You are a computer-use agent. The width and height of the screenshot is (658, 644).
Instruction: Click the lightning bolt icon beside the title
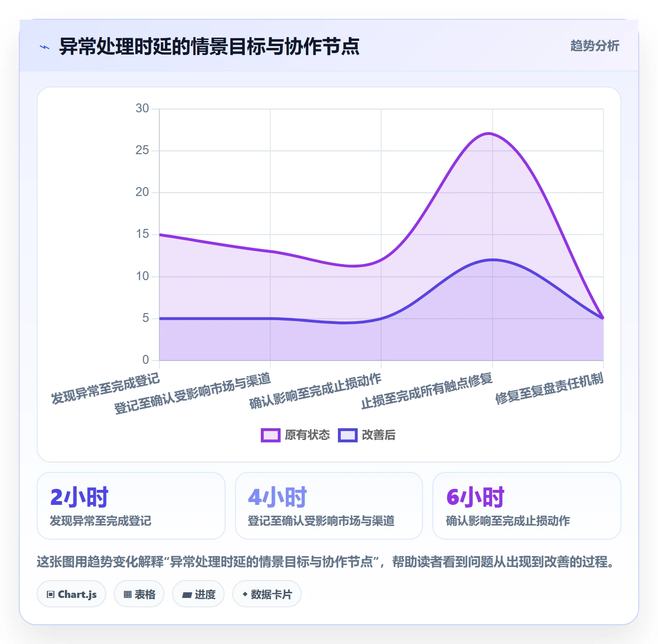click(45, 47)
